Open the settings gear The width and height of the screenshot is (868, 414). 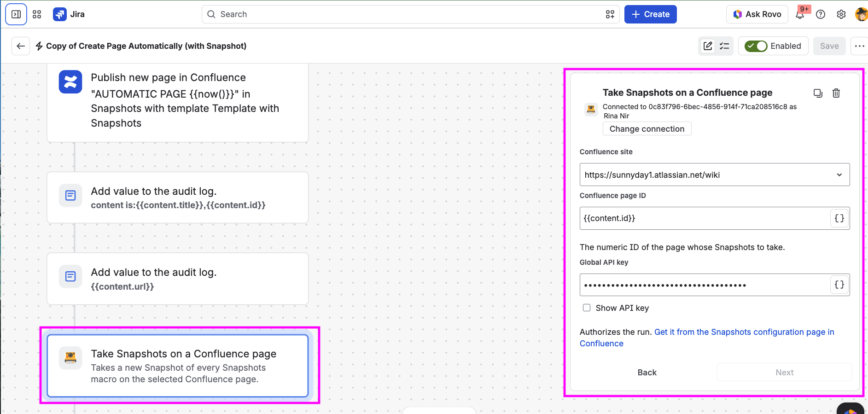coord(841,14)
